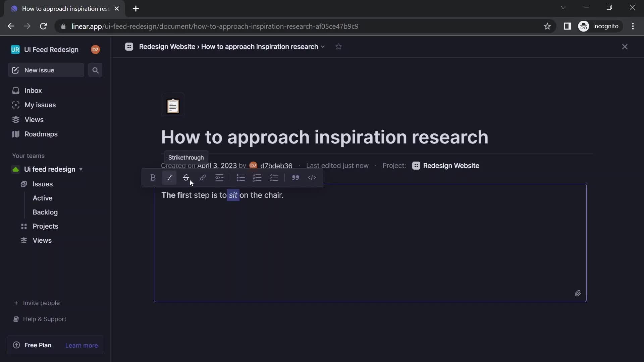Attach a file using the paperclip icon
The height and width of the screenshot is (362, 644).
tap(578, 293)
